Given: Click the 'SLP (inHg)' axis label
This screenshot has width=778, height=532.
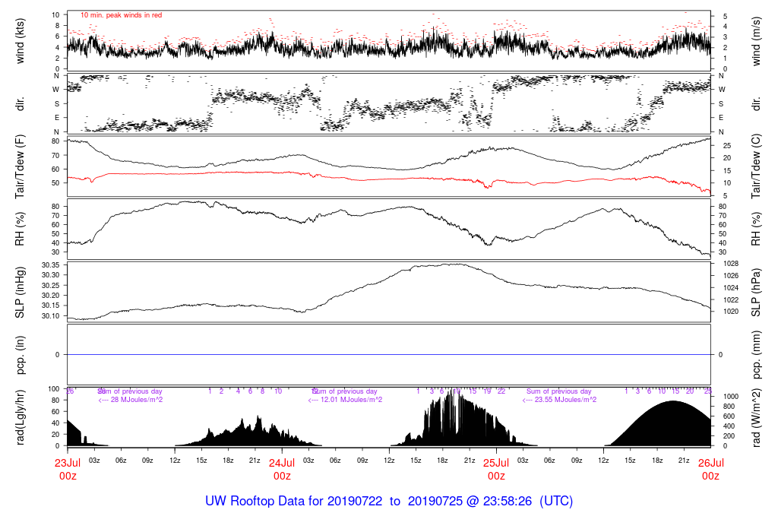Looking at the screenshot, I should [x=20, y=292].
